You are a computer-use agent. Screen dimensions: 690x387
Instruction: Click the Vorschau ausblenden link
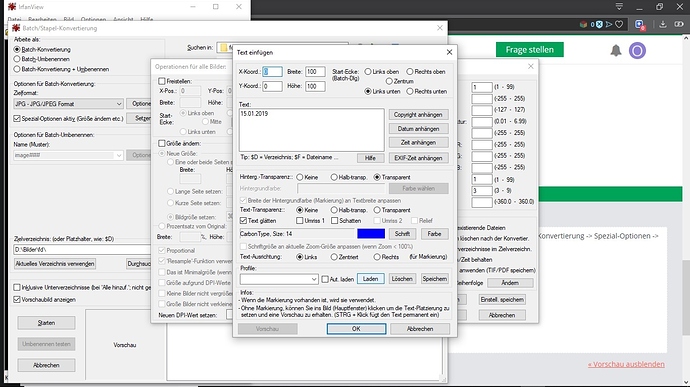pyautogui.click(x=626, y=364)
